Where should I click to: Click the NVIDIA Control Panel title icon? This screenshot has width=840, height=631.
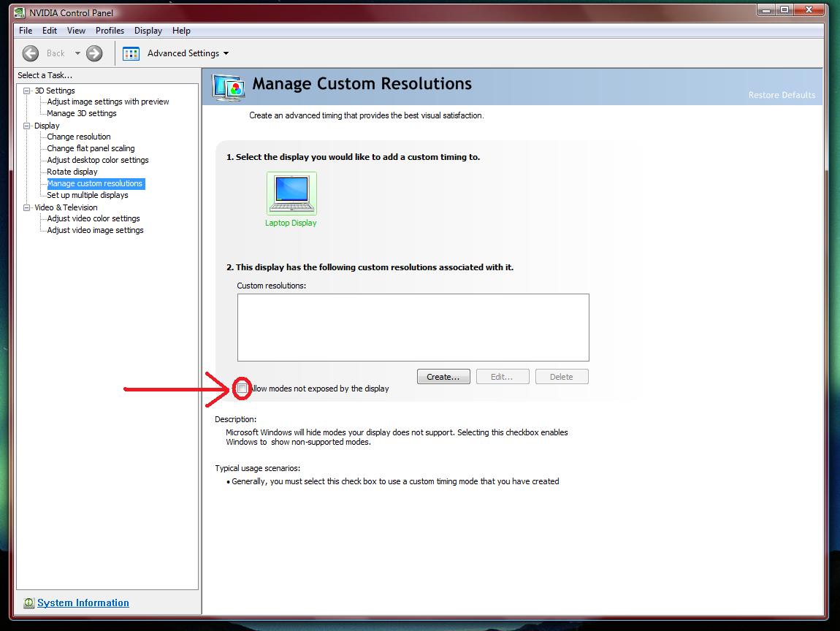coord(19,12)
